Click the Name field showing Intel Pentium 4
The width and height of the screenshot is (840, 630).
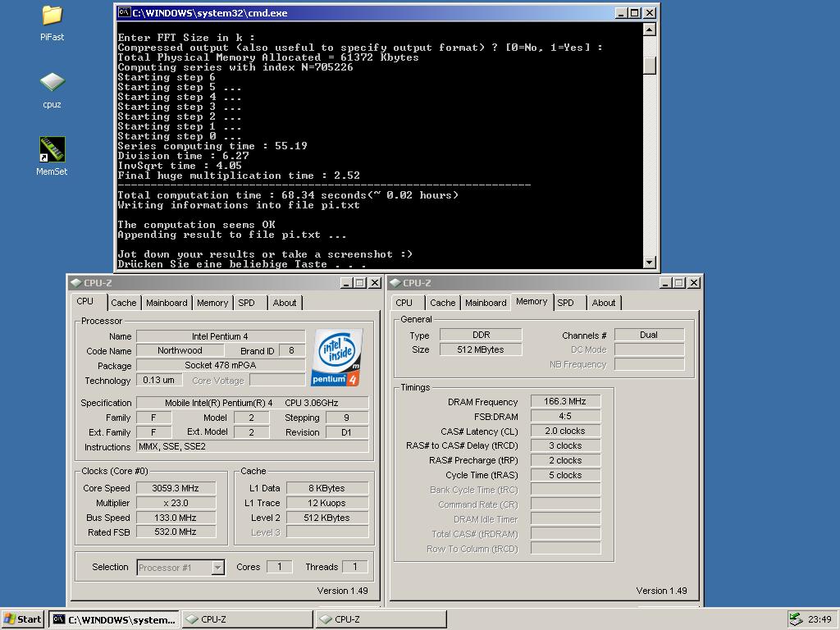point(221,336)
